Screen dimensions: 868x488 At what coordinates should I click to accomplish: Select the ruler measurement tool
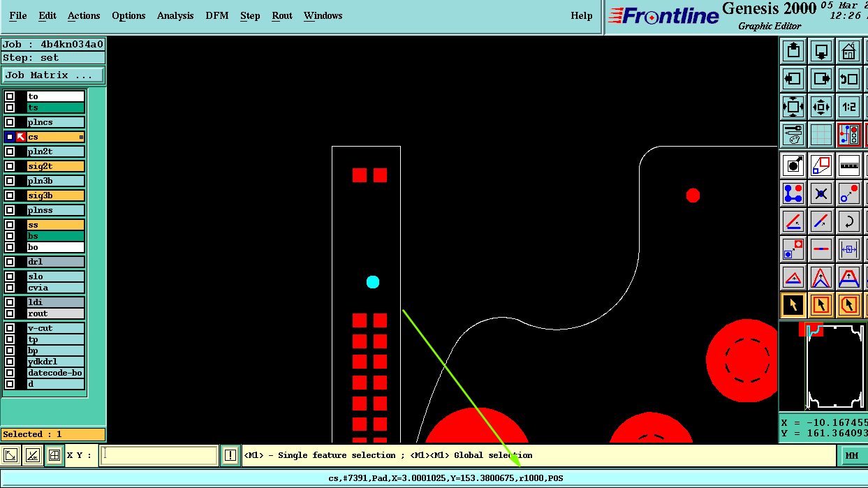pyautogui.click(x=849, y=165)
